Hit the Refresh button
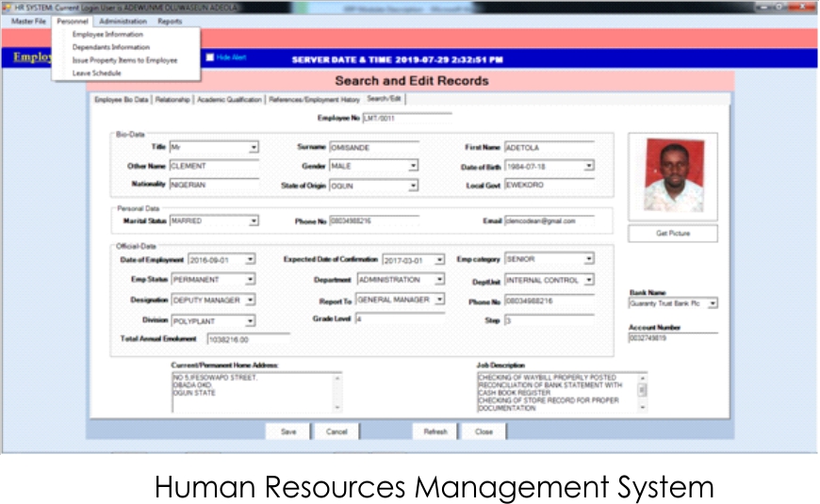Image resolution: width=820 pixels, height=504 pixels. click(435, 431)
